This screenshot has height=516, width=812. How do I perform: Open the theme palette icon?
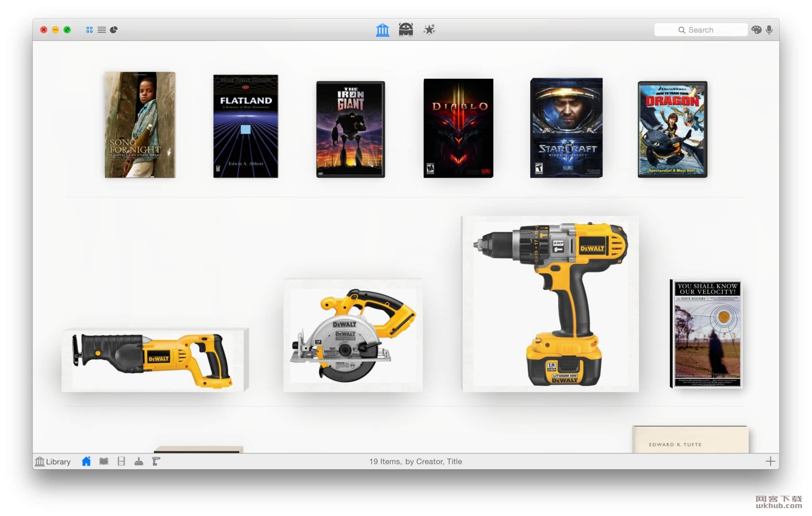756,30
